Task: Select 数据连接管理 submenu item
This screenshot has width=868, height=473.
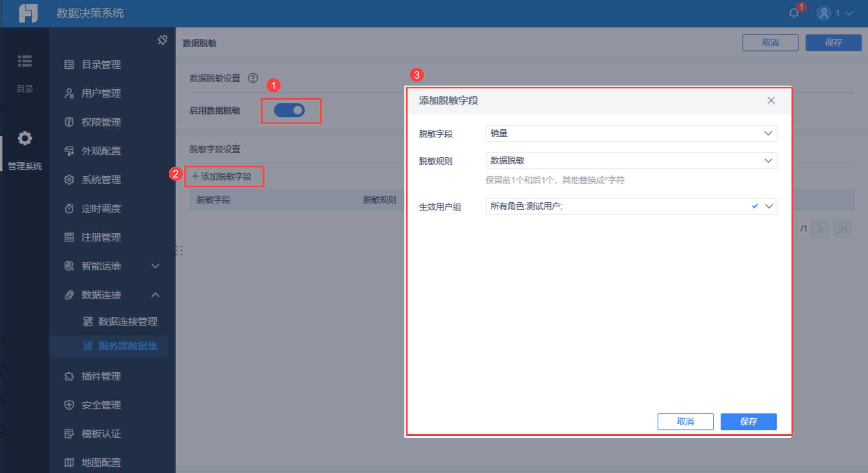Action: point(128,321)
